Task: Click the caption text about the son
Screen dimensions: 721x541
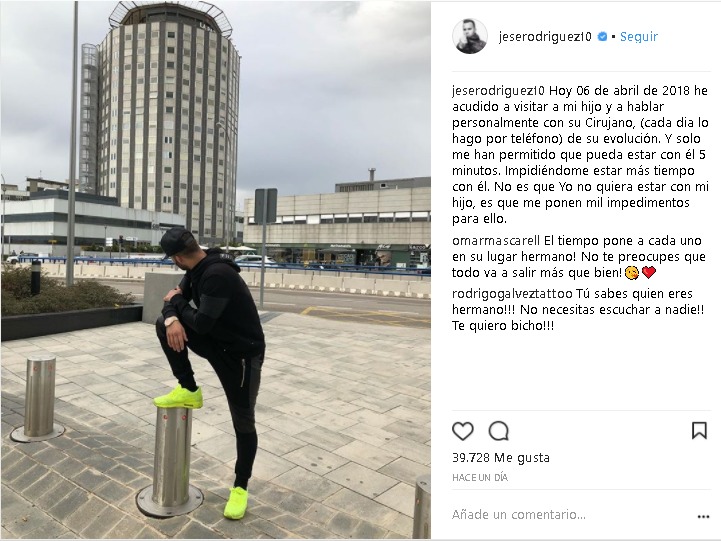Action: [x=580, y=154]
